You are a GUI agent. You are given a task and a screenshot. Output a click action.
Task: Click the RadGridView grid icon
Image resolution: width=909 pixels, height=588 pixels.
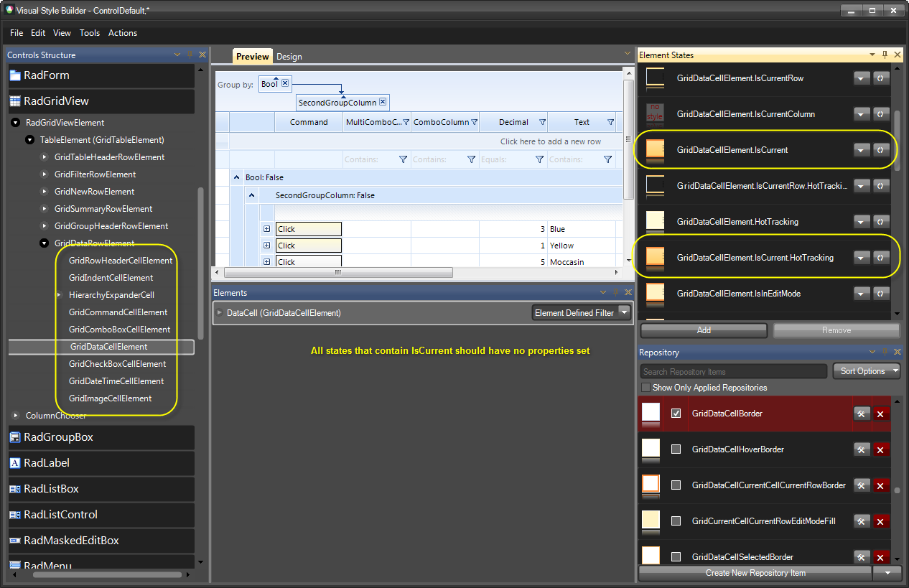[x=15, y=101]
